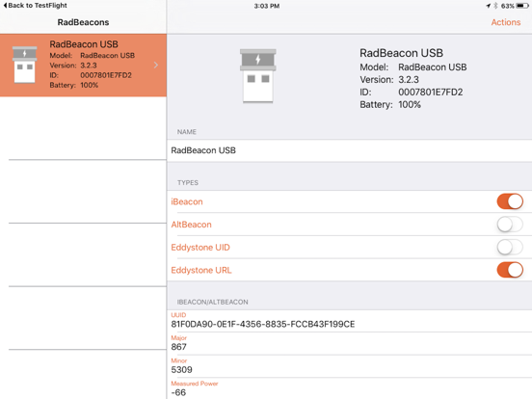Edit the Measured Power value -66
Image resolution: width=532 pixels, height=399 pixels.
pos(350,388)
